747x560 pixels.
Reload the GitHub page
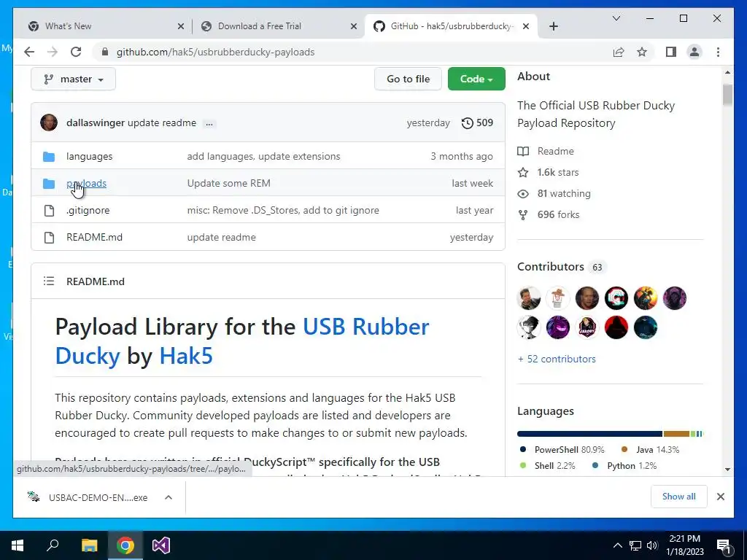[76, 52]
